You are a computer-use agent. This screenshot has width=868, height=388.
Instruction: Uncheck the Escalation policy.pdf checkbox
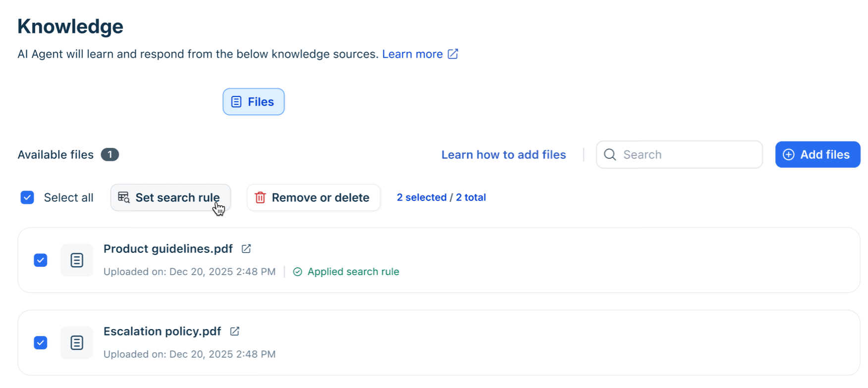41,343
